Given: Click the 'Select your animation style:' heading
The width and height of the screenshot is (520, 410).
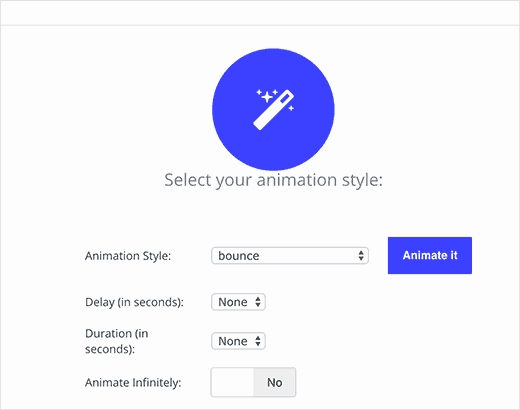Looking at the screenshot, I should (273, 180).
